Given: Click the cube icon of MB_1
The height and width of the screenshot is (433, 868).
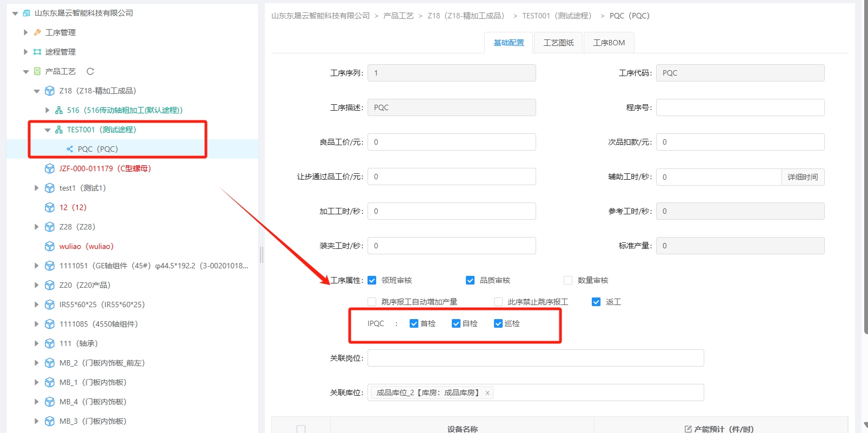Looking at the screenshot, I should (50, 382).
